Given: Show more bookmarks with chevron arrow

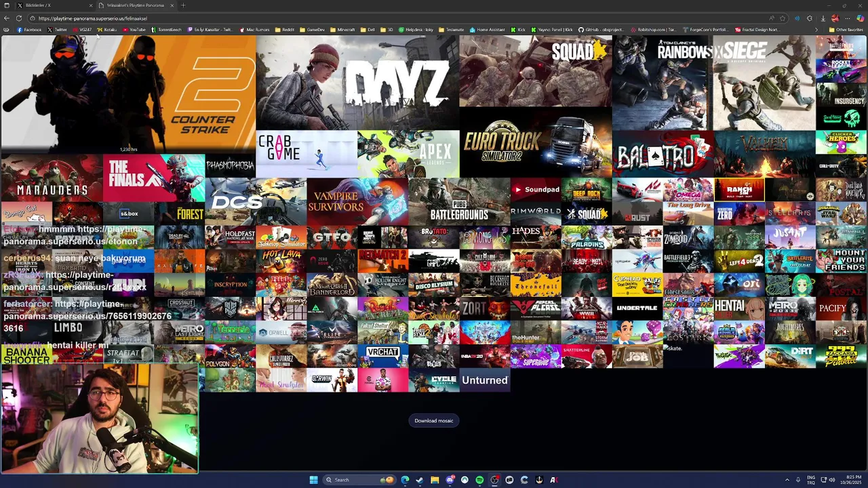Looking at the screenshot, I should [x=816, y=30].
